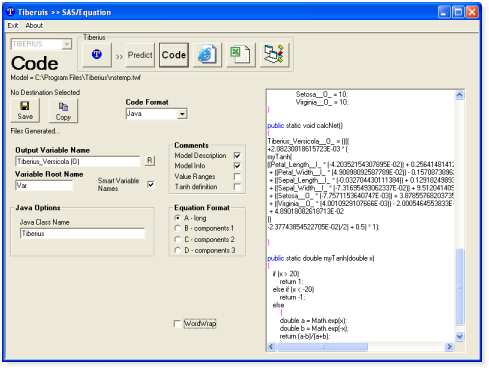Screen dimensions: 489x370
Task: Click the blue Tiberius T toolbar icon
Action: [x=97, y=55]
